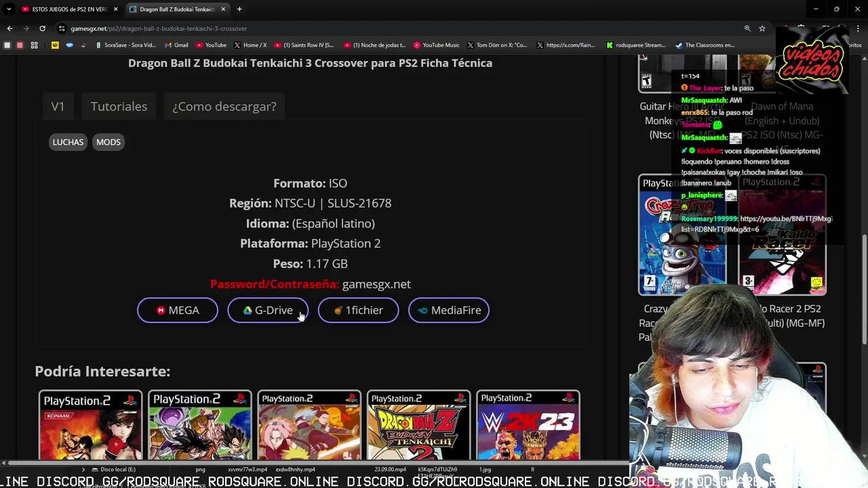The image size is (868, 488).
Task: Reload the current page
Action: tap(42, 28)
